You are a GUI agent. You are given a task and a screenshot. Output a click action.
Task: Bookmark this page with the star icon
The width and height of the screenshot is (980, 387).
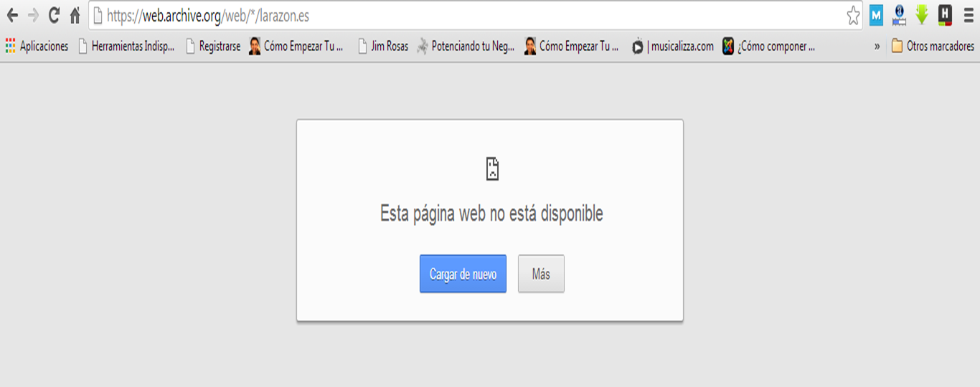852,16
